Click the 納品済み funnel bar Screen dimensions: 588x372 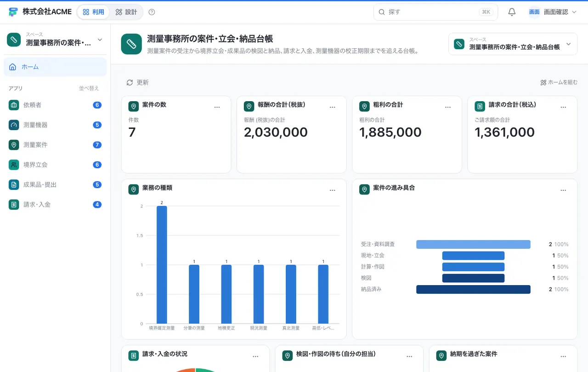point(473,289)
